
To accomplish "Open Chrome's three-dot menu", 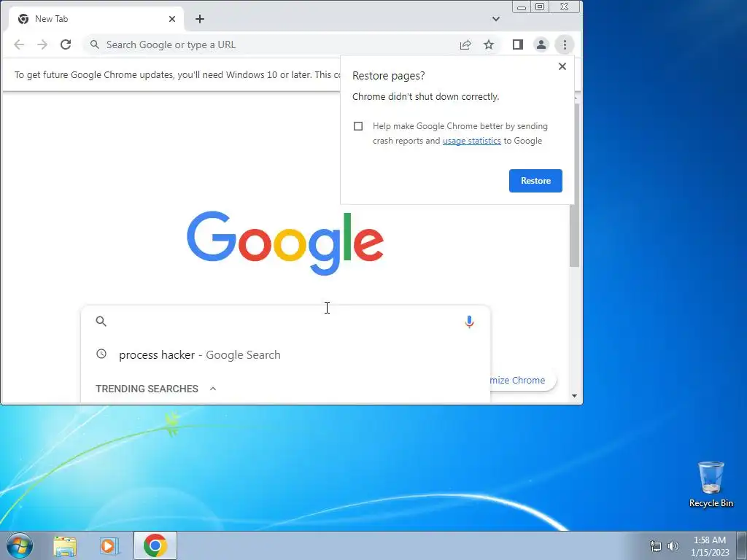I will pos(565,44).
